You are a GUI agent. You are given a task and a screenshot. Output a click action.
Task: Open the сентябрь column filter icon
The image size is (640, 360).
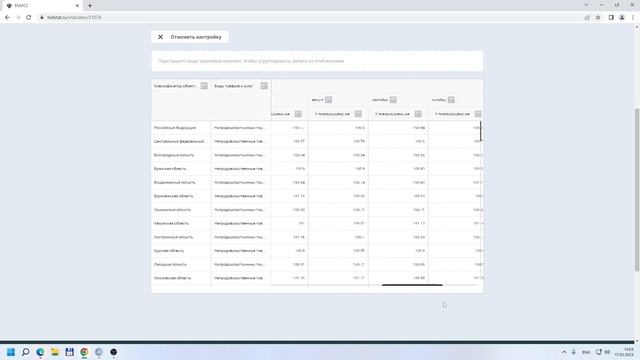click(393, 100)
